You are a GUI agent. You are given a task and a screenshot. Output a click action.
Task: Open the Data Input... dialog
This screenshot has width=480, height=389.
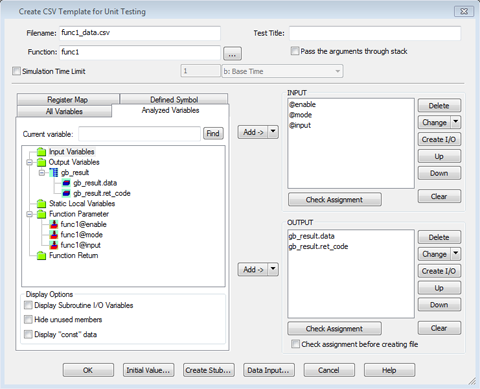[x=269, y=370]
